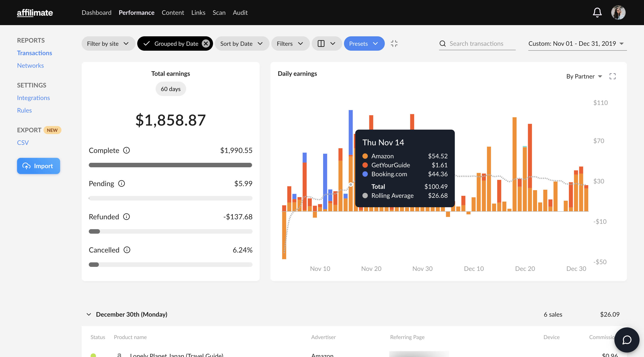This screenshot has height=357, width=644.
Task: Open CSV export
Action: click(23, 142)
